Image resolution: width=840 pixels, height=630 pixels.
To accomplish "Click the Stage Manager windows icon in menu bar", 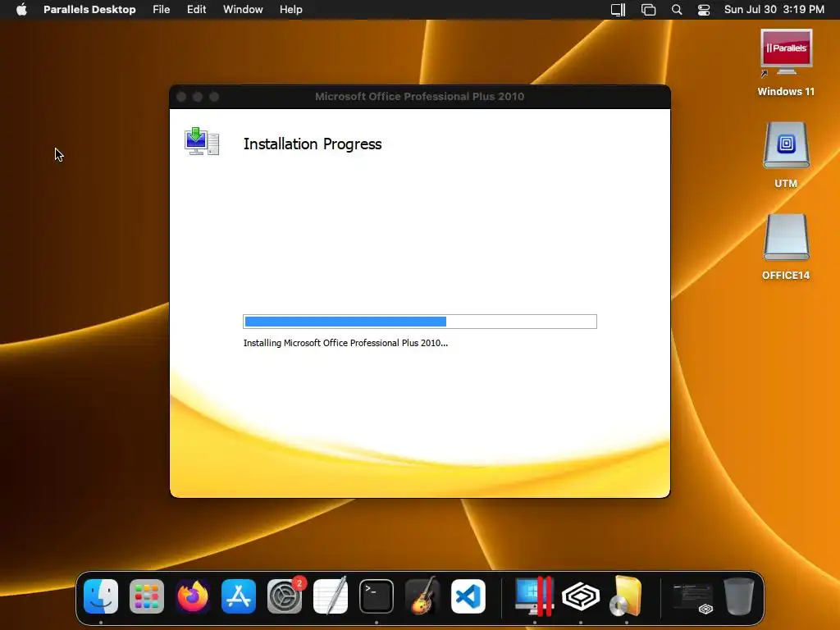I will [648, 10].
